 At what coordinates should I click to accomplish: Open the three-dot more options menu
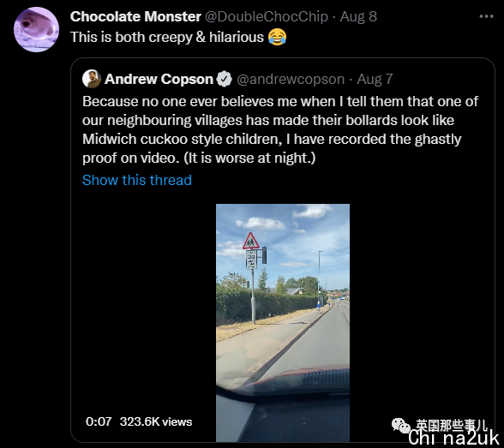(486, 16)
